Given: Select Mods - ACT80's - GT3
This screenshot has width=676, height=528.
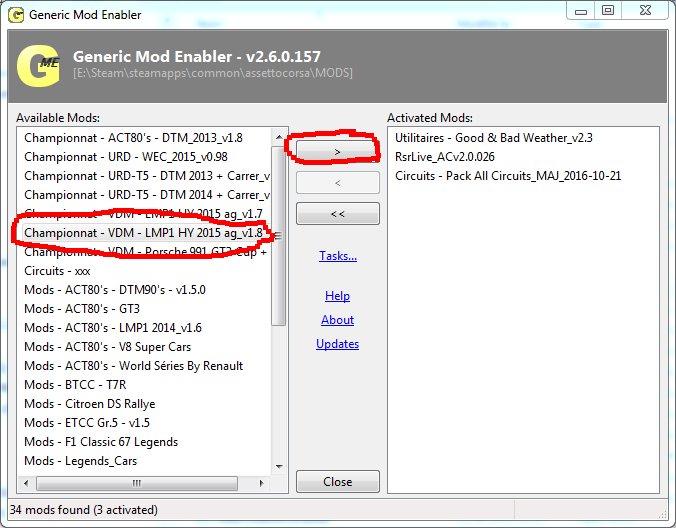Looking at the screenshot, I should coord(82,309).
